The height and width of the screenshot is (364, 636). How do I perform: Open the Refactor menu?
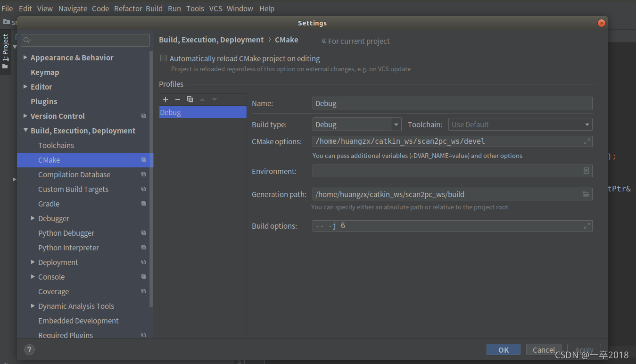pyautogui.click(x=128, y=8)
